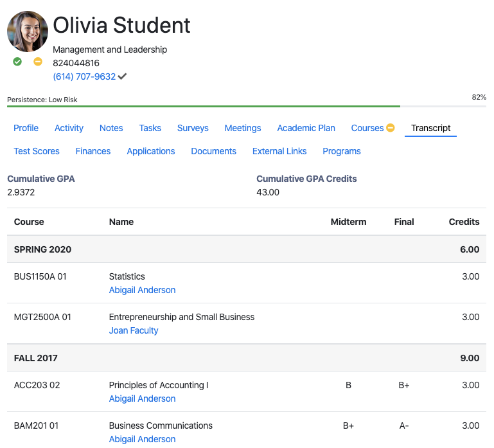Click the Cumulative GPA value 2.9372

pos(21,192)
